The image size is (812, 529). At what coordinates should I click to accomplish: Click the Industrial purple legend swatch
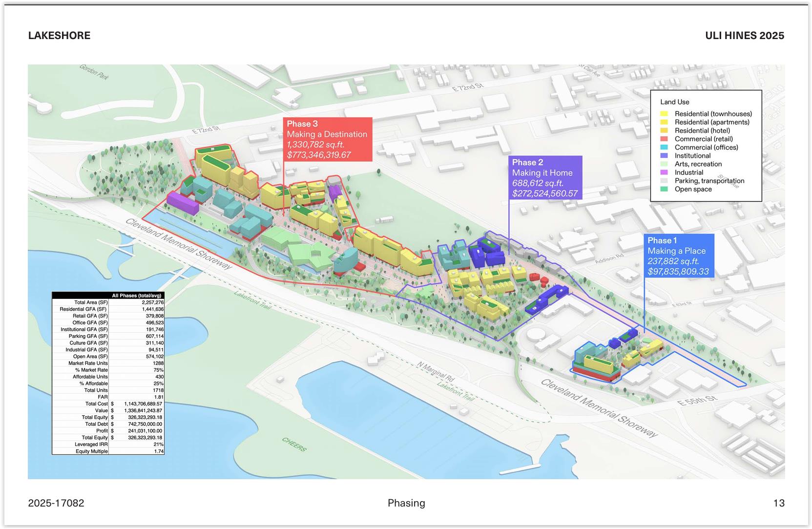click(664, 172)
